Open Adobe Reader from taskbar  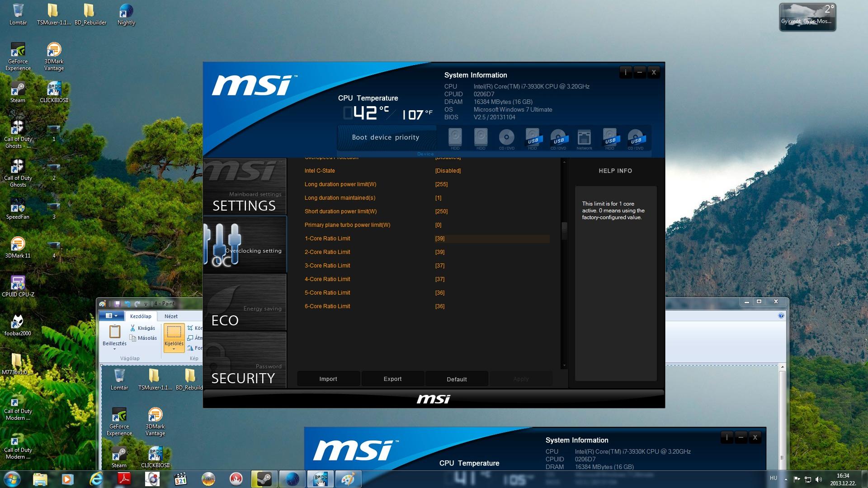coord(124,479)
